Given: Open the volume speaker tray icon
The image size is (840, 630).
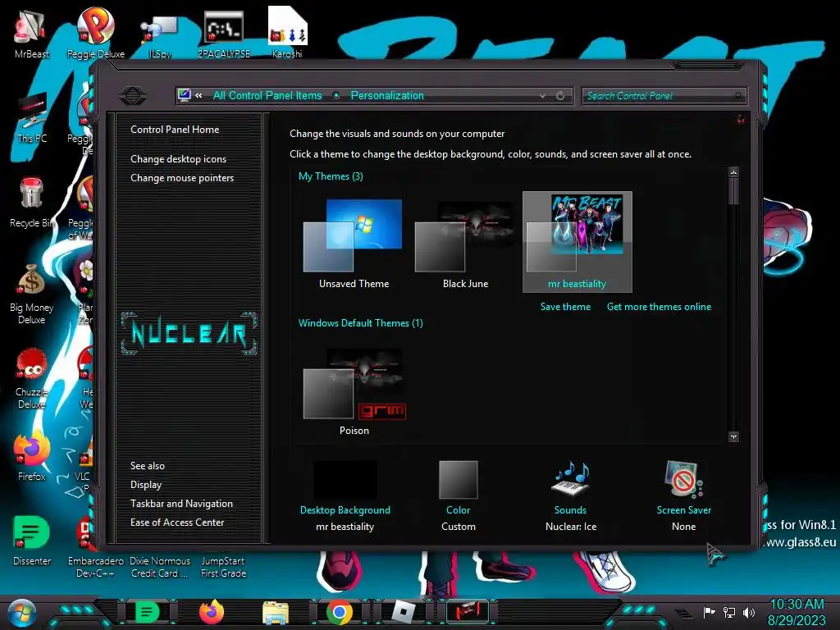Looking at the screenshot, I should click(749, 612).
